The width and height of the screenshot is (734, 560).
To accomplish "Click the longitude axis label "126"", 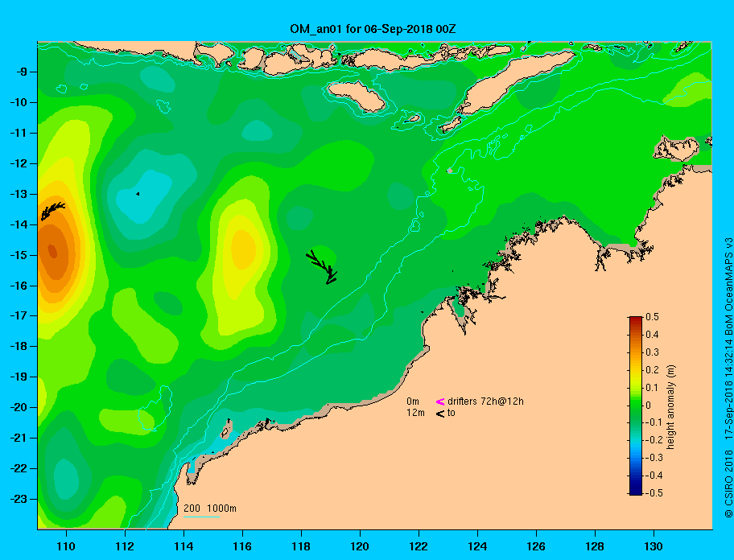I will (x=536, y=546).
